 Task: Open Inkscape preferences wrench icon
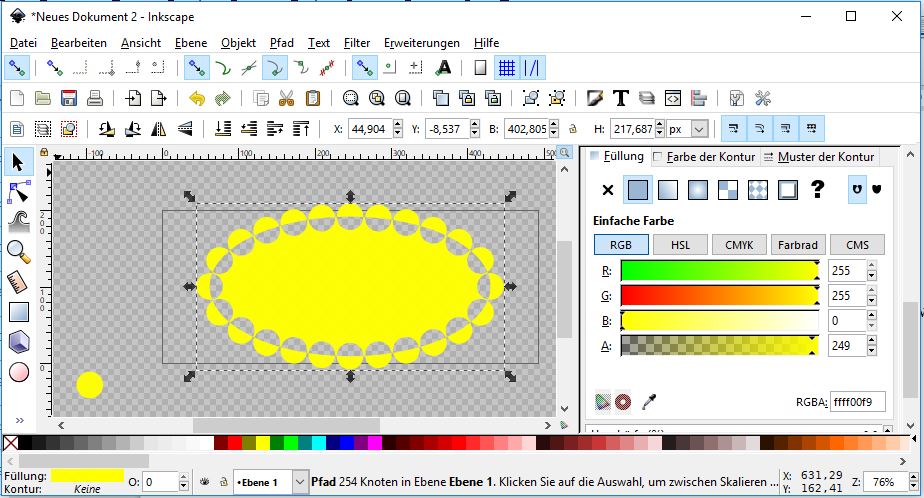coord(763,98)
